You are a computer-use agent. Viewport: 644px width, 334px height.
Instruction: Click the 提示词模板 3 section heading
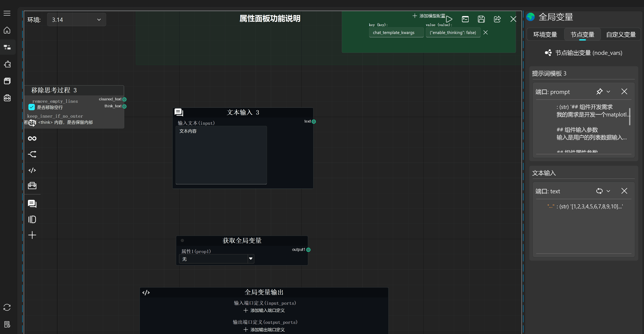click(x=549, y=73)
